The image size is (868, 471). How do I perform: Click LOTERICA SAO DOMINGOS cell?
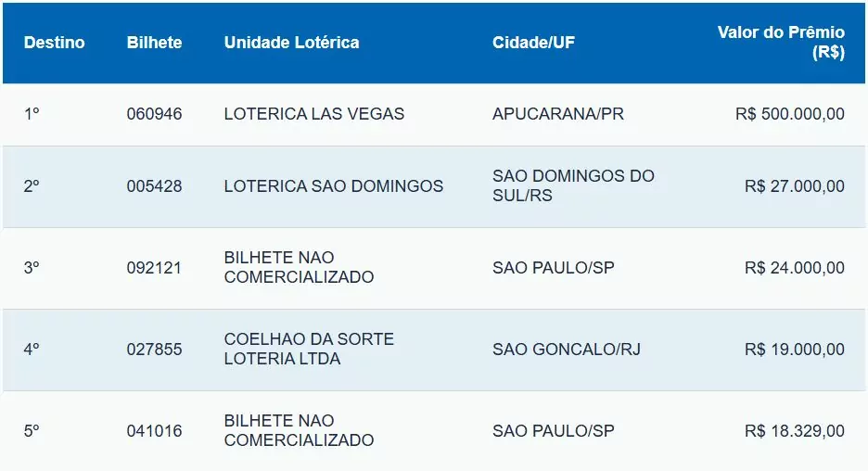[x=334, y=186]
